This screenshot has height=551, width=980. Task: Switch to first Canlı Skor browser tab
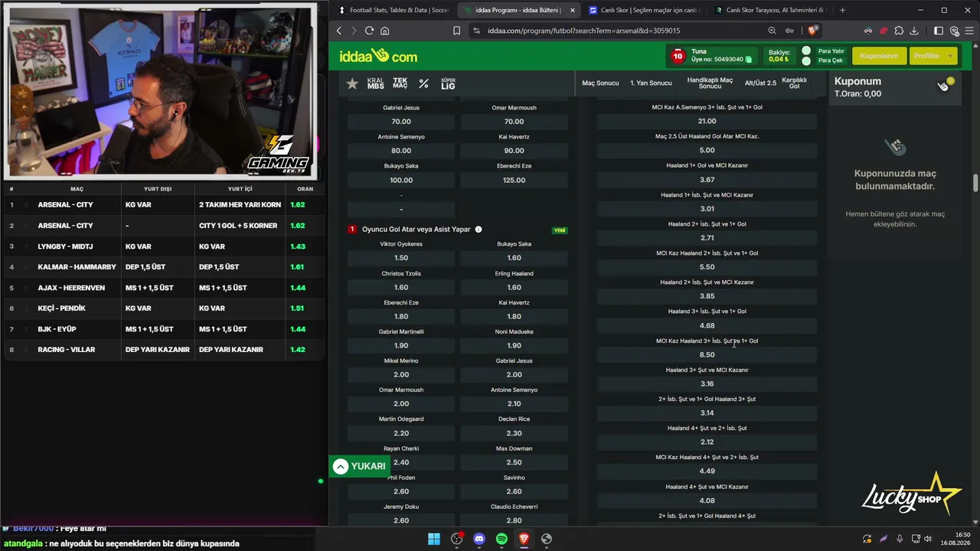click(644, 10)
